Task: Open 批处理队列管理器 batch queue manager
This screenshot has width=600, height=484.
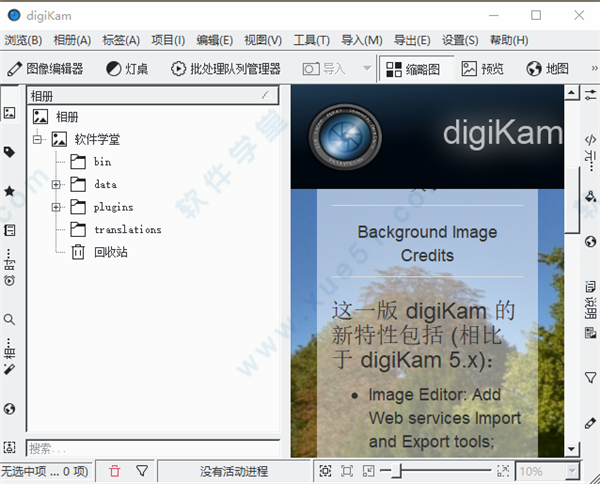Action: coord(226,69)
